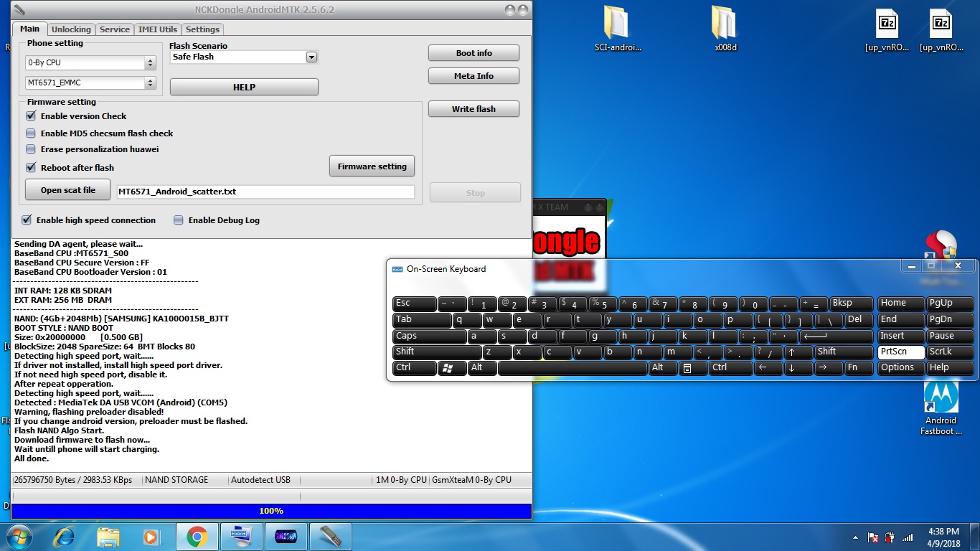Select the Main tab
Screen dimensions: 980x551
pos(30,29)
